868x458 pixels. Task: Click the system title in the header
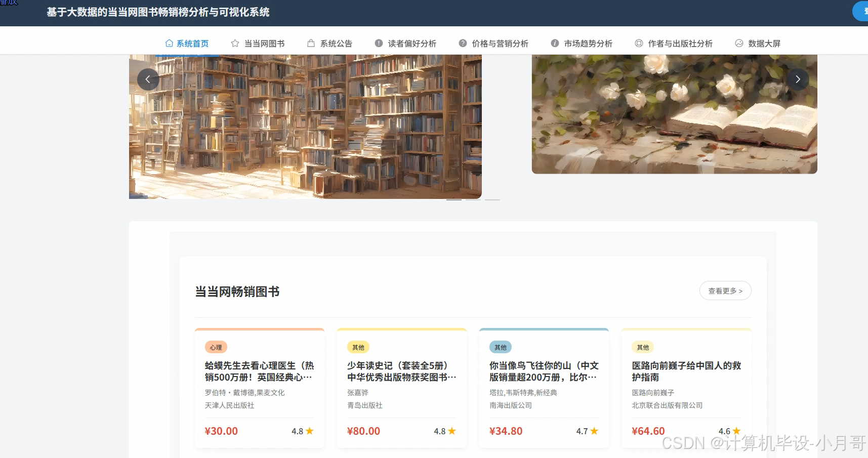(x=158, y=12)
